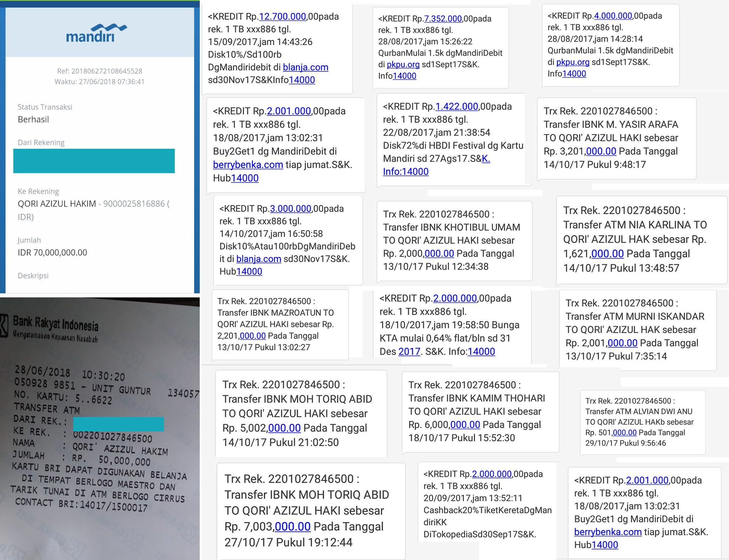
Task: Open the blanja.com link in the 3.000.000 message
Action: coord(258,259)
